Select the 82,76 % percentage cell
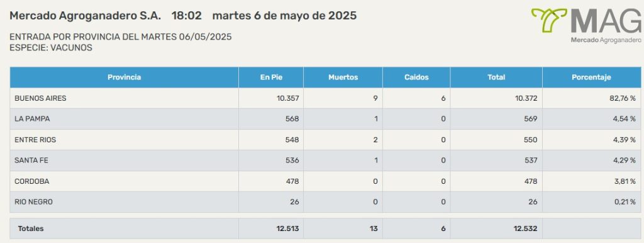The height and width of the screenshot is (243, 644). 591,98
